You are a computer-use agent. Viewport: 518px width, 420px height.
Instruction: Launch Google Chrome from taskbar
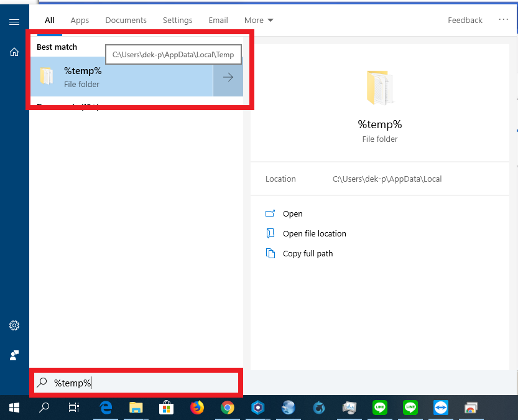click(228, 408)
